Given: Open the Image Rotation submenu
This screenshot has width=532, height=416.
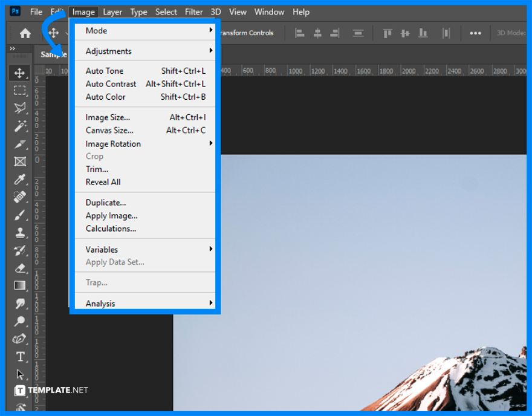Looking at the screenshot, I should (113, 143).
